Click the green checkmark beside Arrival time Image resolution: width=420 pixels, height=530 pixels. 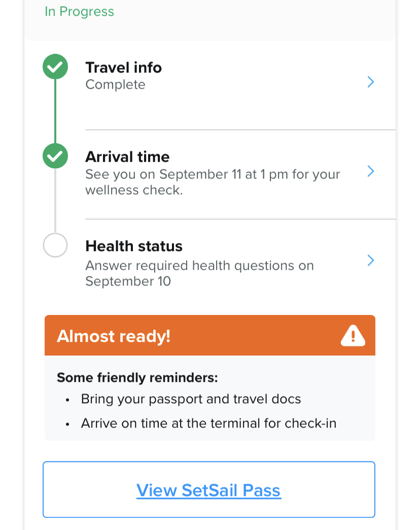pos(55,156)
